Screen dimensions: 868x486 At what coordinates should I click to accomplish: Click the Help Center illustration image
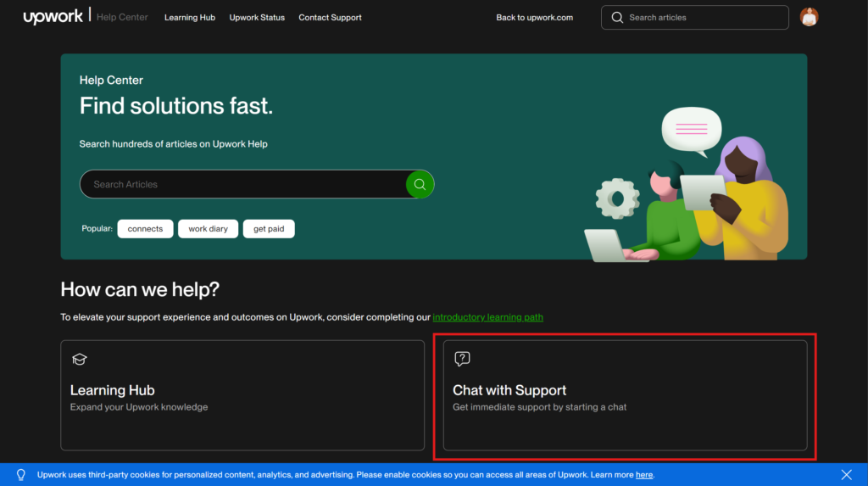click(687, 184)
